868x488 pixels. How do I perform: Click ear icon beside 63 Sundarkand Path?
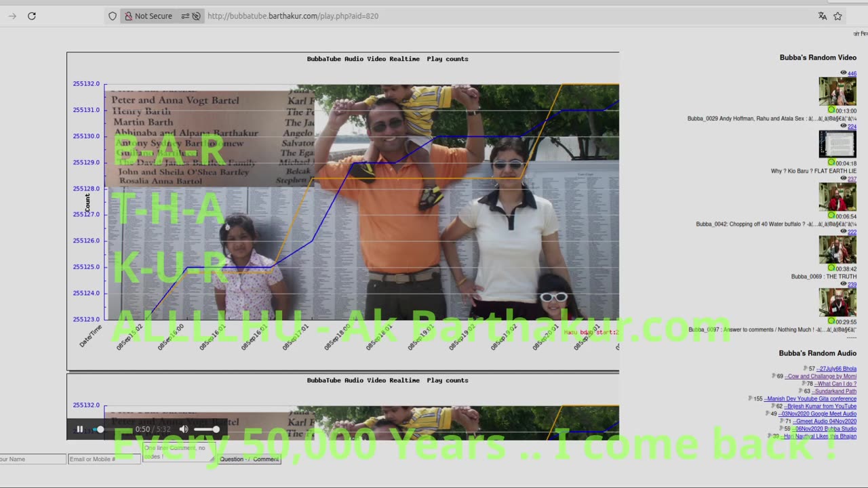(801, 390)
